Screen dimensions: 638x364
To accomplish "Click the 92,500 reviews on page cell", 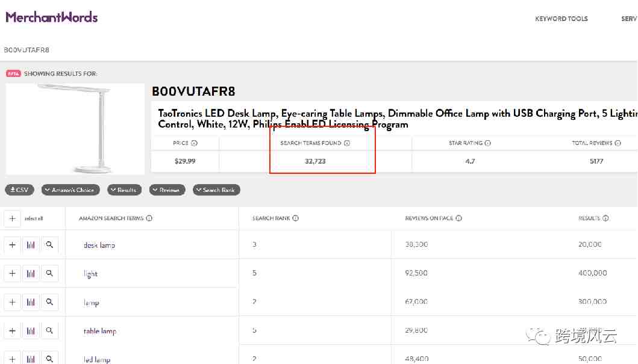I will [416, 273].
